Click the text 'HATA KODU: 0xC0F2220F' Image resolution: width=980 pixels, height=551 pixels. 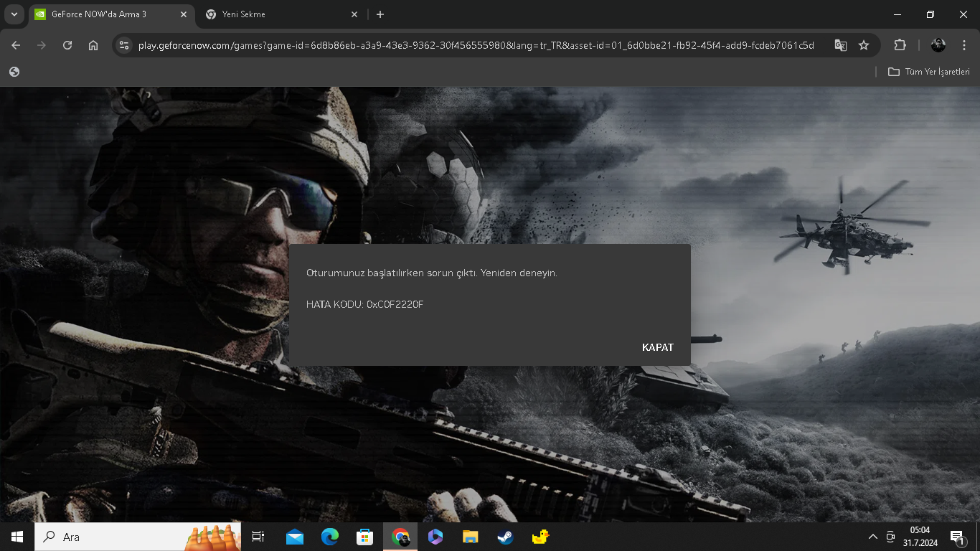365,304
